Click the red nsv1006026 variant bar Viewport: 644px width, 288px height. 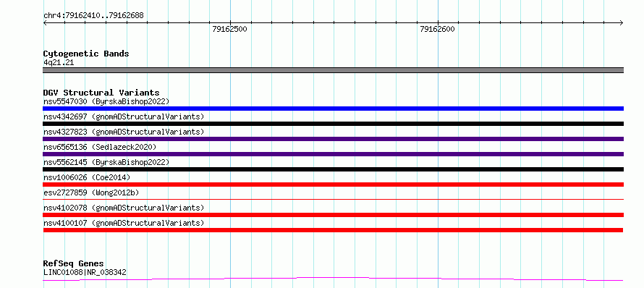pos(333,185)
